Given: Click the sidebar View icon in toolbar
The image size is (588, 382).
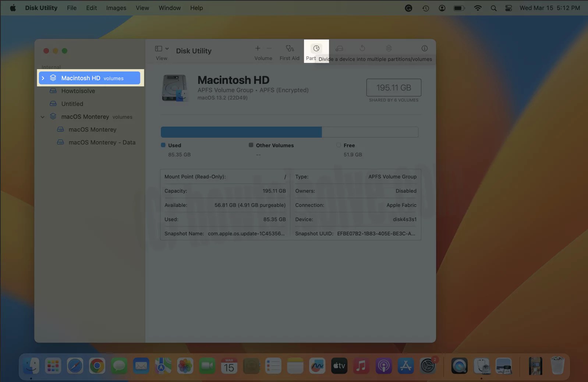Looking at the screenshot, I should (x=159, y=49).
